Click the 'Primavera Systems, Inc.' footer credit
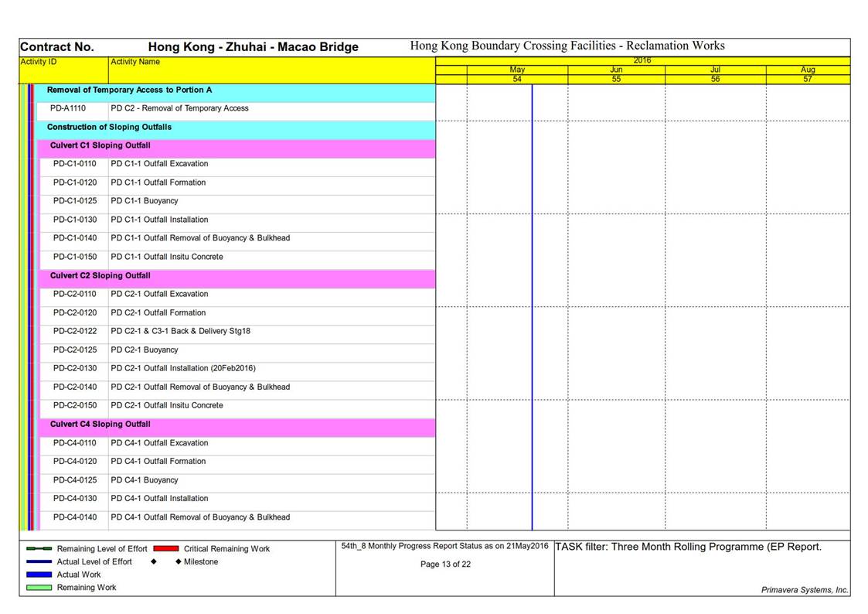 [x=805, y=590]
